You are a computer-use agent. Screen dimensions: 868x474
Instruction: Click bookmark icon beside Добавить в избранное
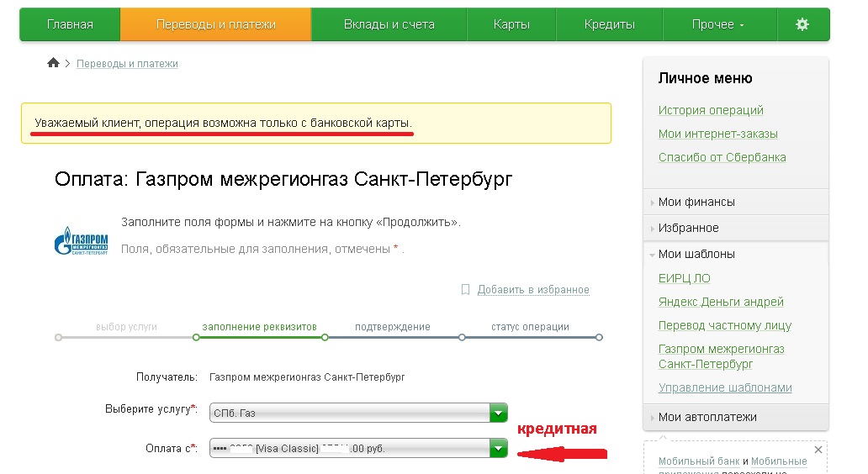click(x=466, y=289)
